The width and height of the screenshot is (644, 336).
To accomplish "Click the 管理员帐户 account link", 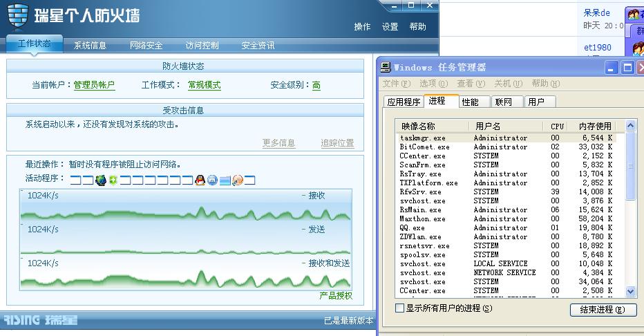I will (94, 85).
